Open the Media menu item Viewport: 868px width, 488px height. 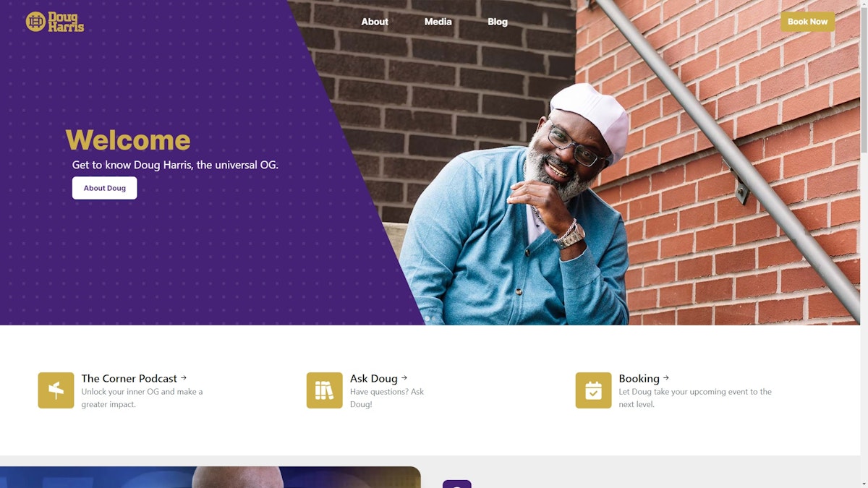point(438,22)
